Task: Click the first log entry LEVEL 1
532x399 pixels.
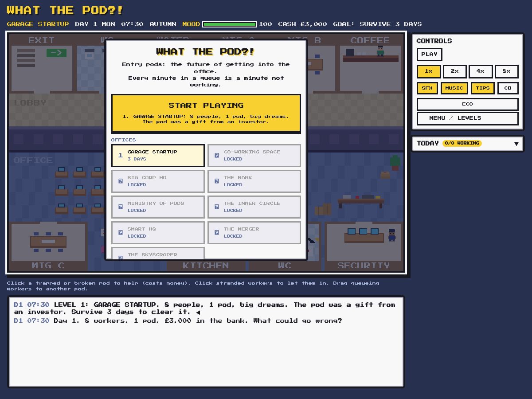Action: [204, 308]
